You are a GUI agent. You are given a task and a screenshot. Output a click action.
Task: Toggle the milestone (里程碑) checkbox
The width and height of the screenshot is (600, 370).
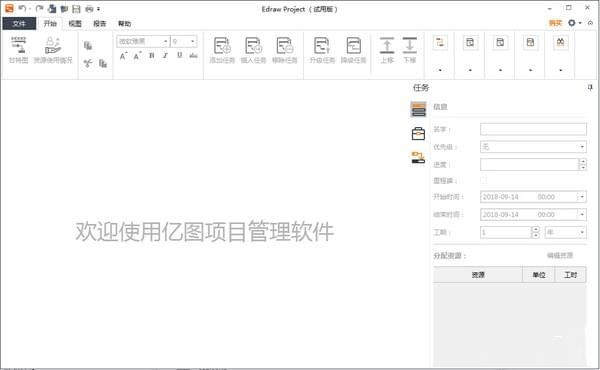coord(484,180)
